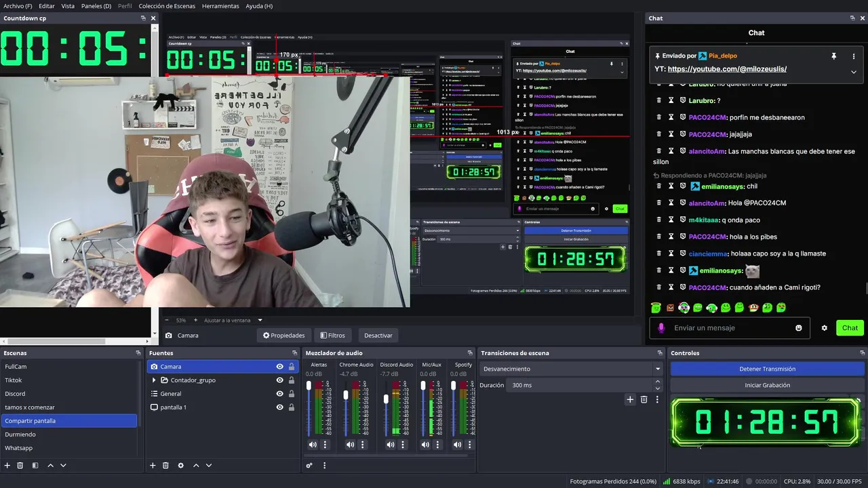This screenshot has width=868, height=488.
Task: Open the Herramientas menu
Action: click(x=220, y=6)
